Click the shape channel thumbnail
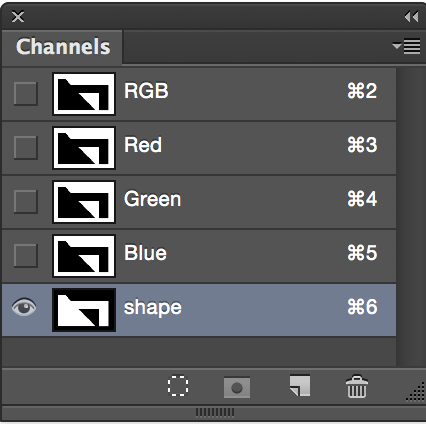 (x=84, y=310)
